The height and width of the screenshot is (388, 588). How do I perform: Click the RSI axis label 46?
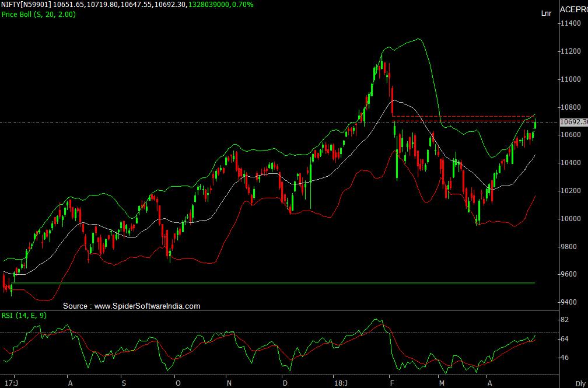click(565, 358)
